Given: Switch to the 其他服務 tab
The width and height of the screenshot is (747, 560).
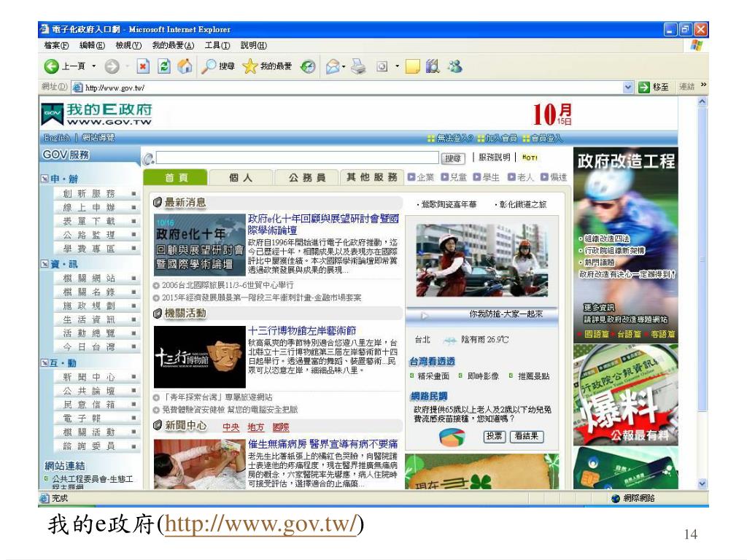Looking at the screenshot, I should pos(372,177).
